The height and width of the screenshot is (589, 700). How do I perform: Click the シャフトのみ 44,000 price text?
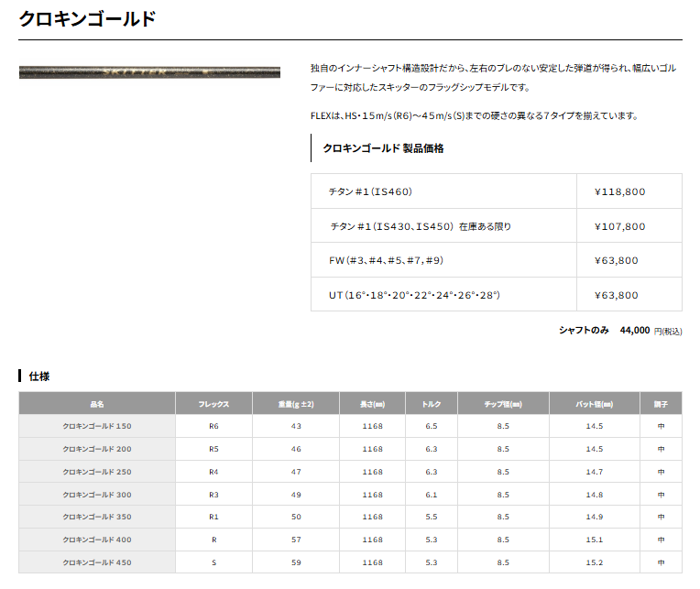pos(620,330)
